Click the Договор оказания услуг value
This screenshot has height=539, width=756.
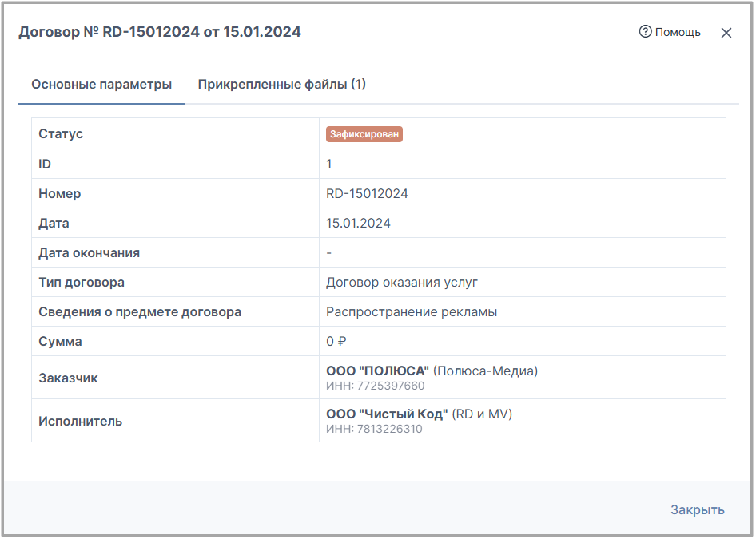402,282
